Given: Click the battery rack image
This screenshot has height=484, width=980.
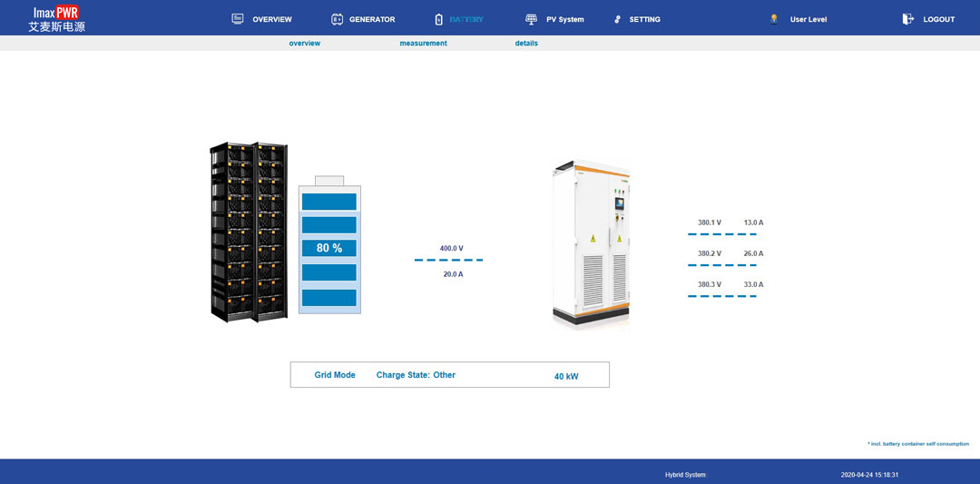Looking at the screenshot, I should point(249,232).
